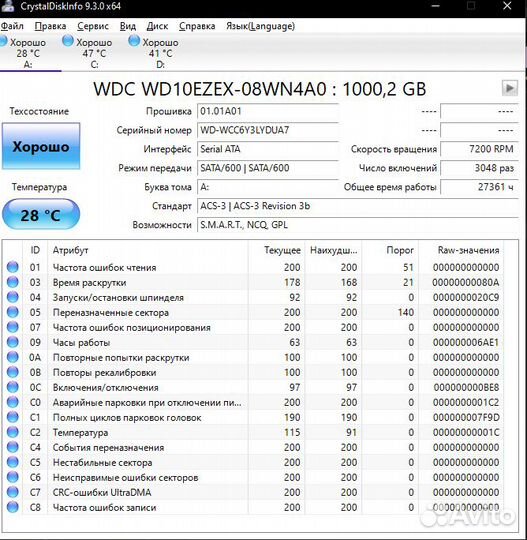This screenshot has width=527, height=540.
Task: Click status circle for Нестабильные сектора
Action: click(13, 462)
